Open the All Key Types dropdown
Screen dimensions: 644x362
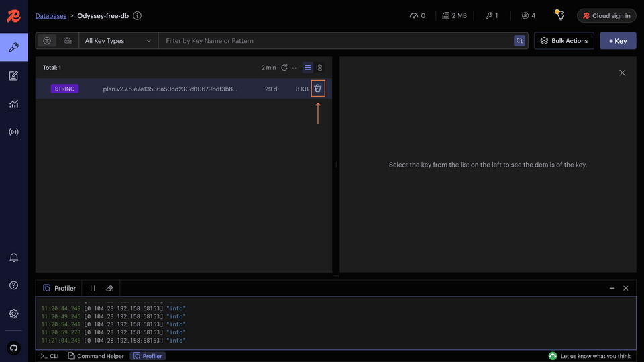click(x=118, y=41)
